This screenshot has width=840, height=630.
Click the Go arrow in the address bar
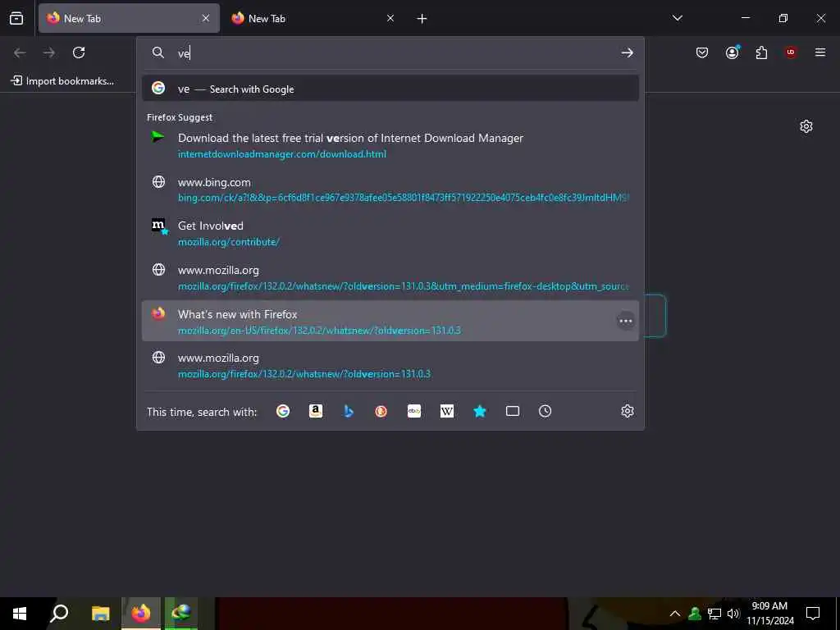point(628,53)
